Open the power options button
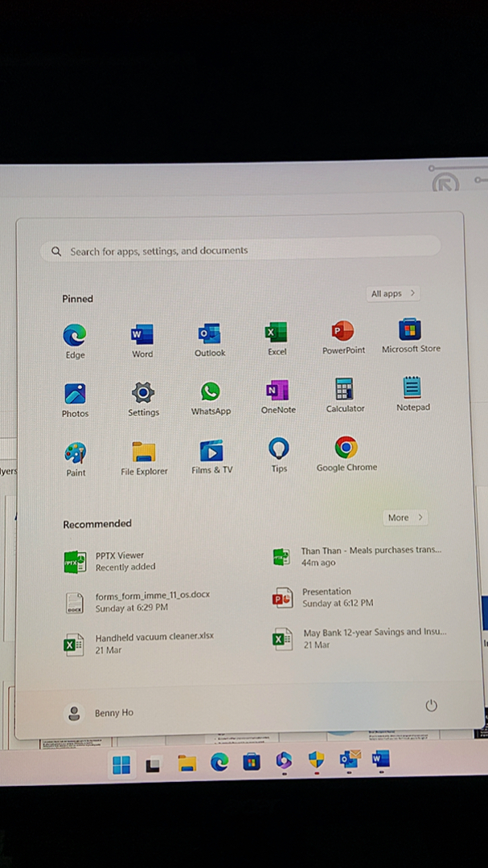The image size is (488, 868). 431,706
